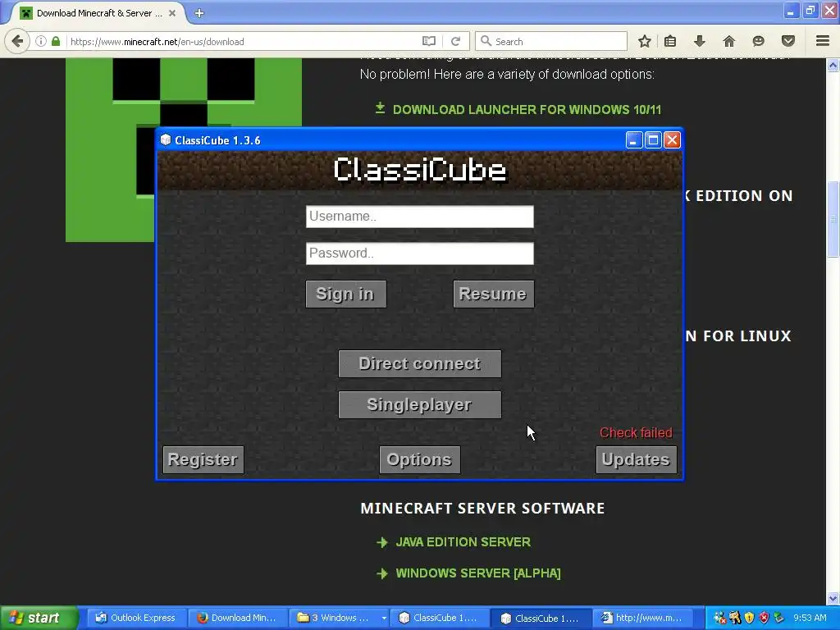Open ClassiCube Updates
Screen dimensions: 840x630
coord(636,459)
